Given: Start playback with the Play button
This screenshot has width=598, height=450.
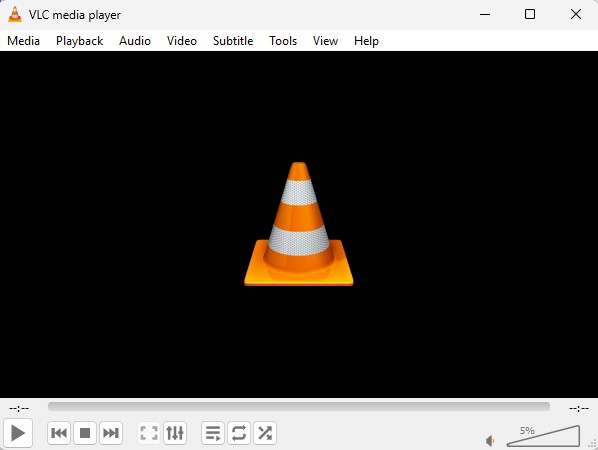Looking at the screenshot, I should point(18,433).
